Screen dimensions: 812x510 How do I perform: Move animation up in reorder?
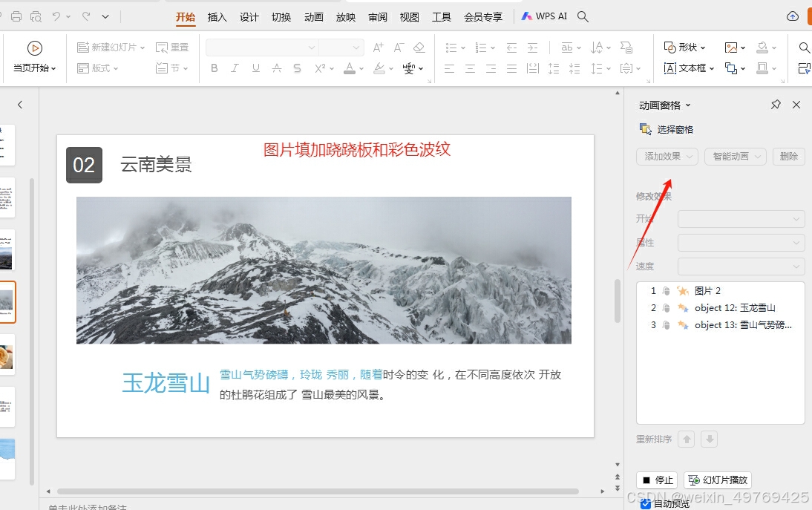[687, 439]
